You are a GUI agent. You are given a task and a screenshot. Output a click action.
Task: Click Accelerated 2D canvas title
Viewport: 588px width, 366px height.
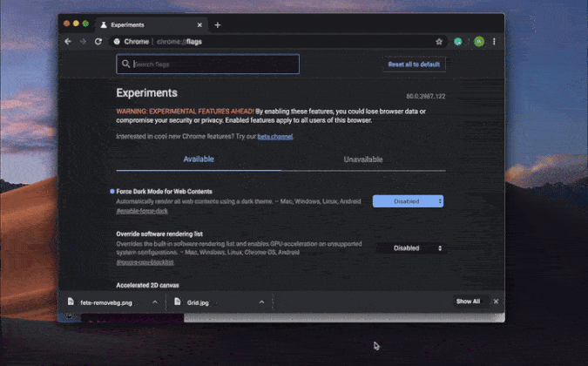pos(148,285)
